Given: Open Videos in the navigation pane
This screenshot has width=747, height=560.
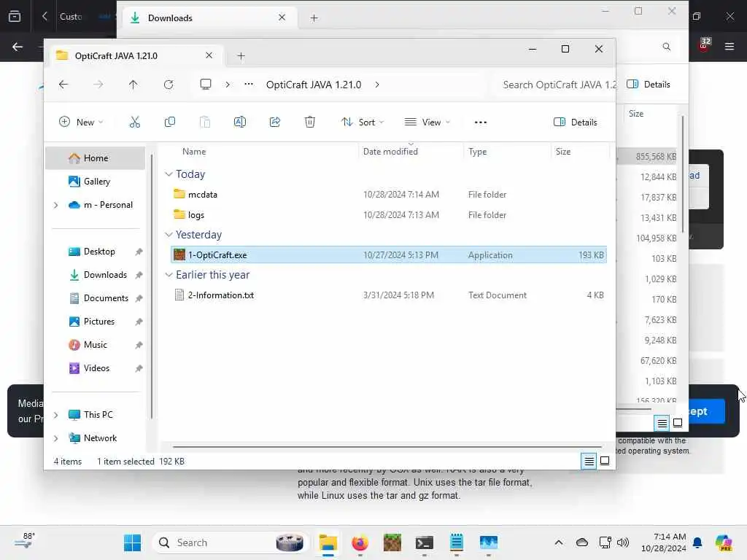Looking at the screenshot, I should tap(96, 368).
